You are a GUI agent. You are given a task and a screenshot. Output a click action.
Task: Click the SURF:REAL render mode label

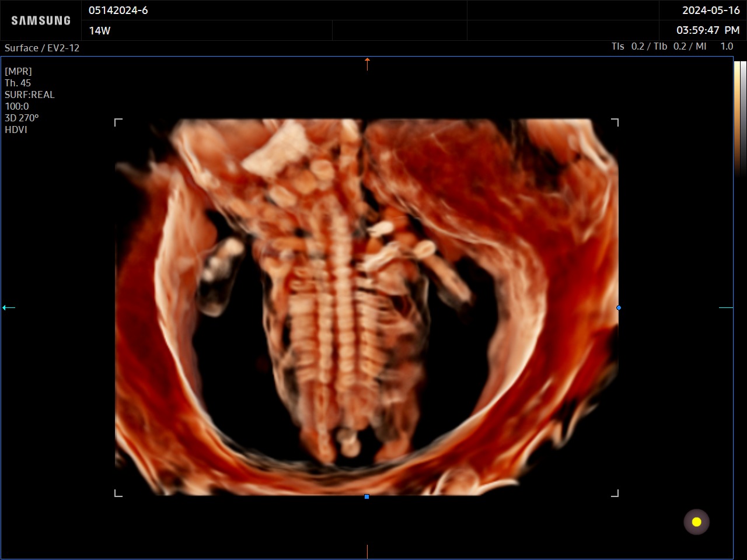tap(30, 94)
